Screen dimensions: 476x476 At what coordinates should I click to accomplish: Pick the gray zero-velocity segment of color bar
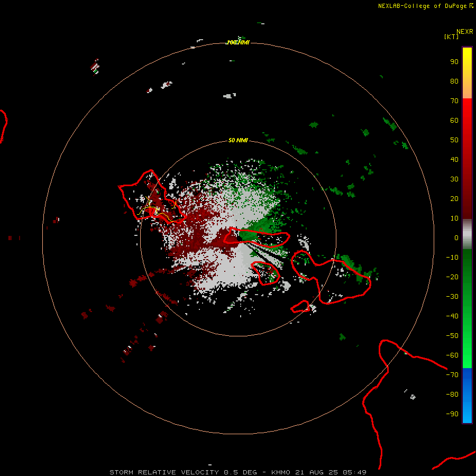[467, 234]
